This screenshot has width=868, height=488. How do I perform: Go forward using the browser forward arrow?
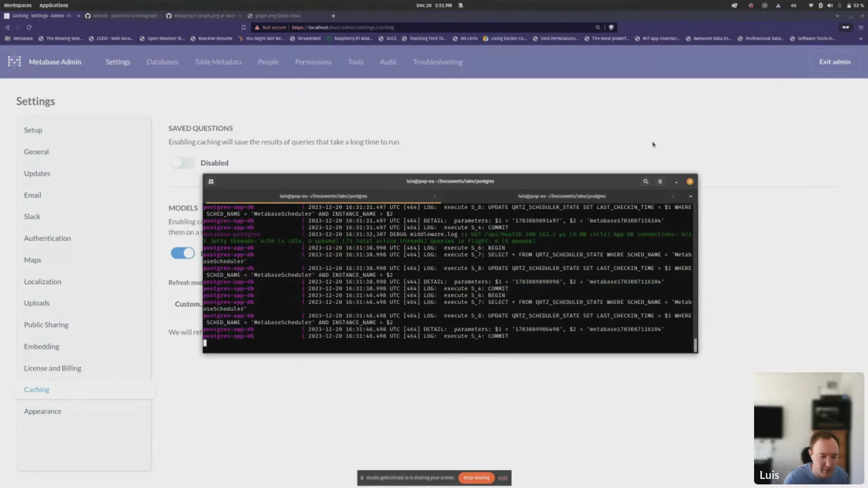[x=18, y=28]
